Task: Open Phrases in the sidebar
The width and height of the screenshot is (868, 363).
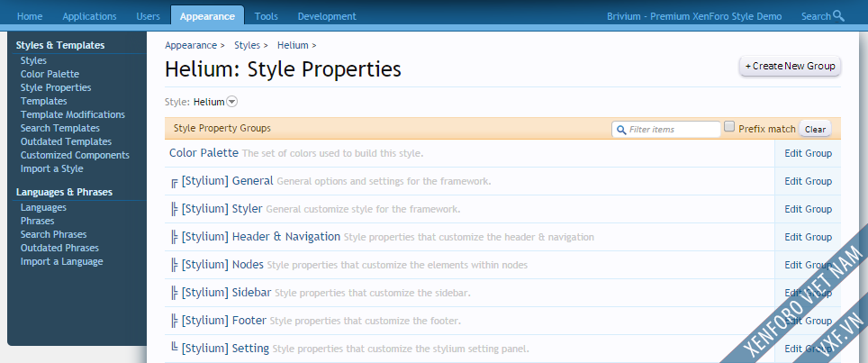Action: 38,221
